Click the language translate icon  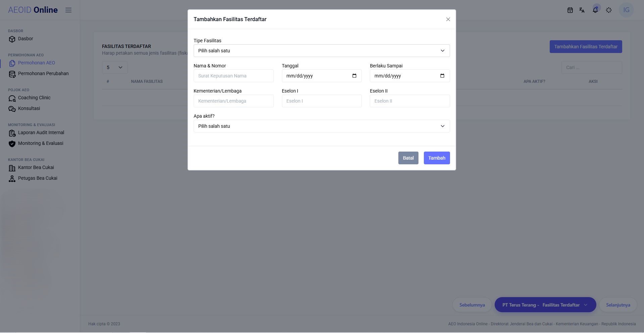pyautogui.click(x=582, y=10)
